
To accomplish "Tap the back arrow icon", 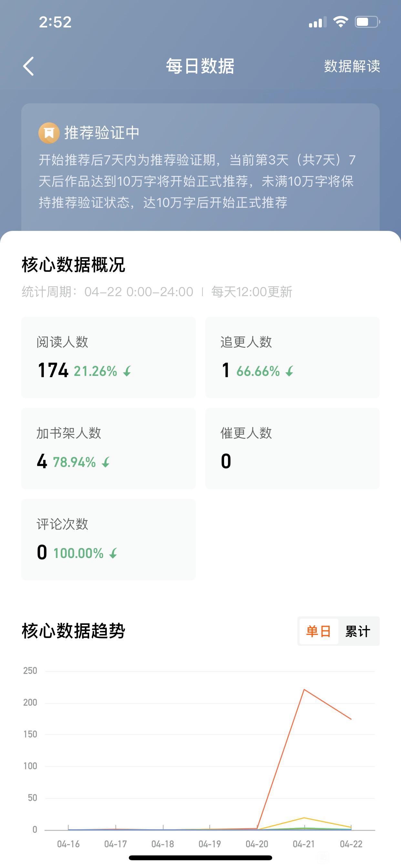I will [x=28, y=66].
